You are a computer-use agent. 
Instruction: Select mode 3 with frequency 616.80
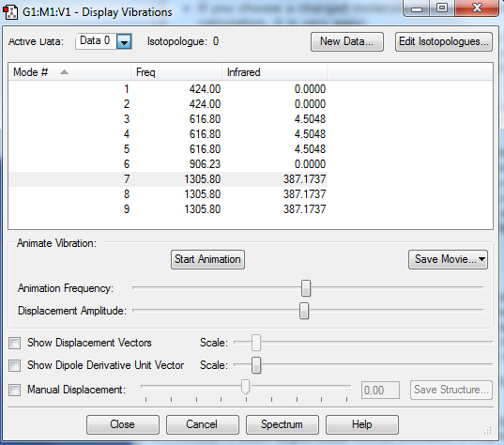coord(168,119)
